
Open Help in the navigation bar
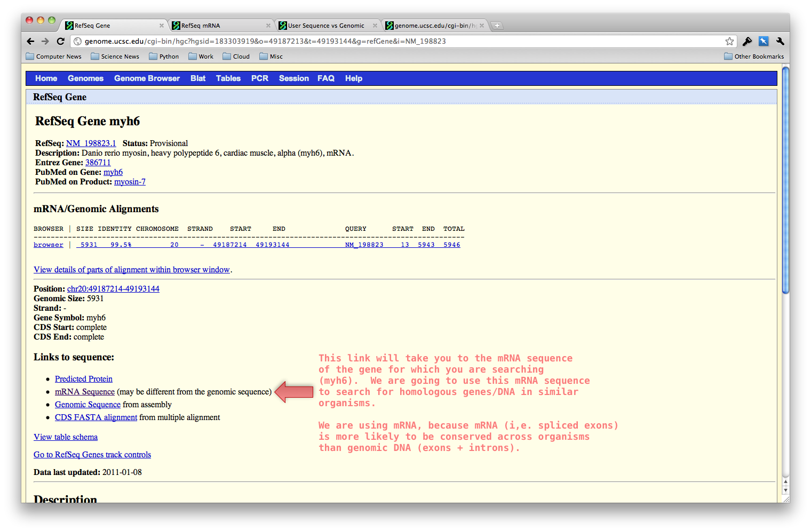point(354,78)
